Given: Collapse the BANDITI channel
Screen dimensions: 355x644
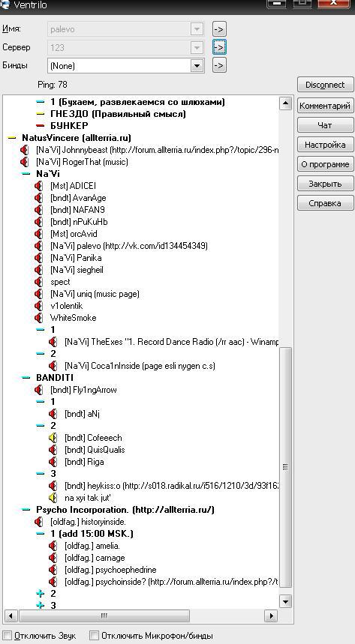Looking at the screenshot, I should click(x=26, y=378).
